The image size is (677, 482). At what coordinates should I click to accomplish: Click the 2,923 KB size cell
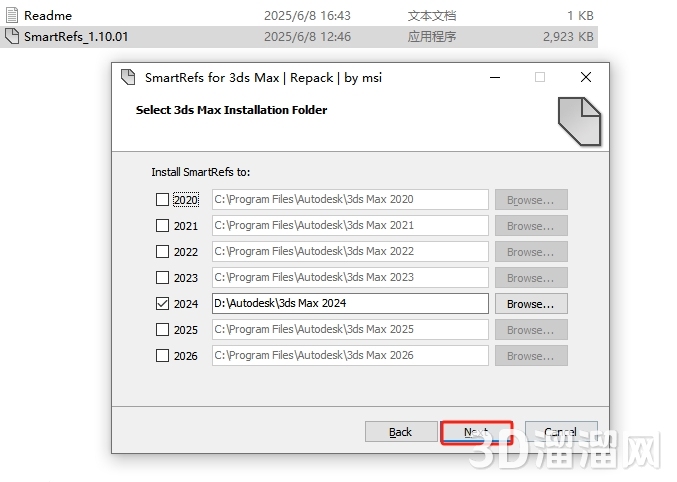(568, 37)
